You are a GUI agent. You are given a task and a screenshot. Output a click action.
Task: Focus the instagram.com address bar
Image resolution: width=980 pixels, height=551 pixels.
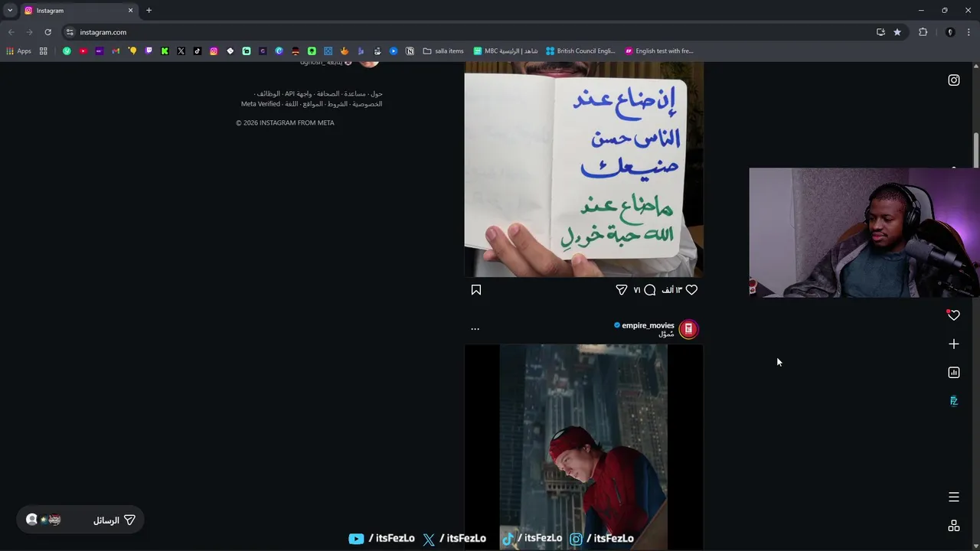coord(475,32)
